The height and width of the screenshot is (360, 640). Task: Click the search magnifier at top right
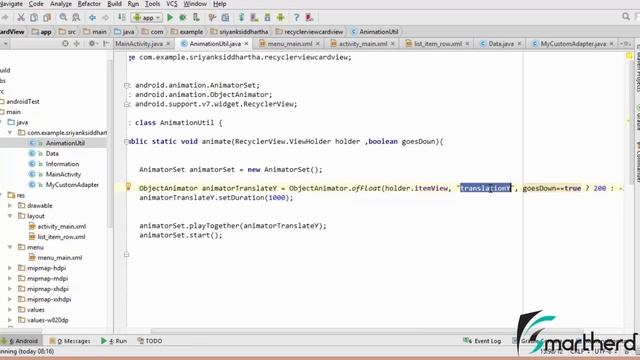pos(626,17)
